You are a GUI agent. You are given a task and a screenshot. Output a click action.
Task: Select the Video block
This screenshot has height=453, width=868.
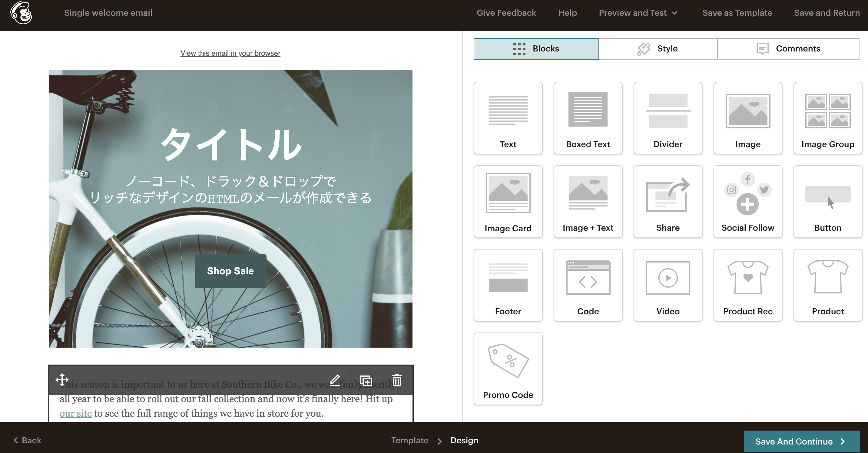(668, 285)
